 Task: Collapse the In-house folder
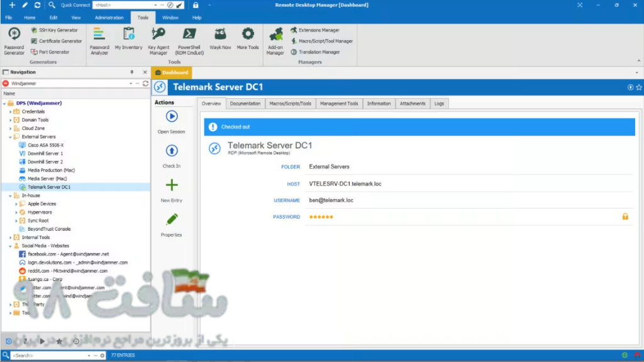point(10,196)
